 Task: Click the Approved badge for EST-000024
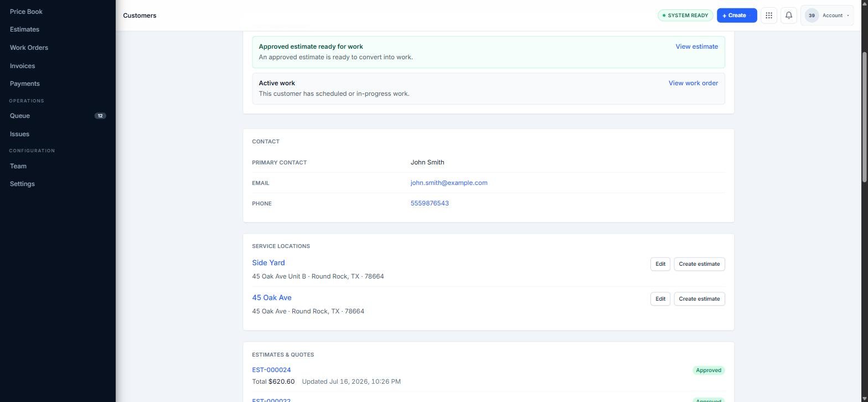click(x=709, y=370)
